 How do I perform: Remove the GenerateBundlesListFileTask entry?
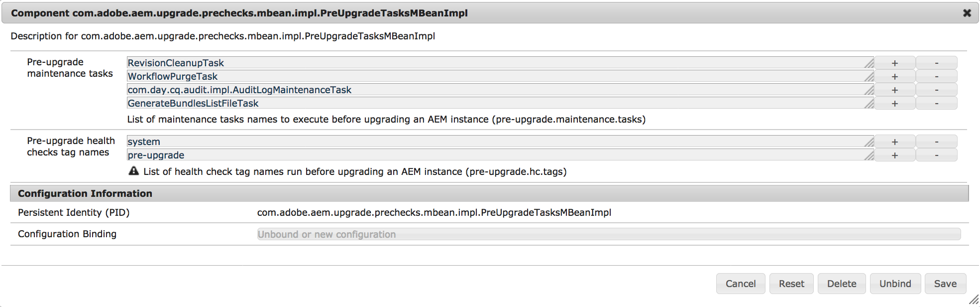[936, 103]
